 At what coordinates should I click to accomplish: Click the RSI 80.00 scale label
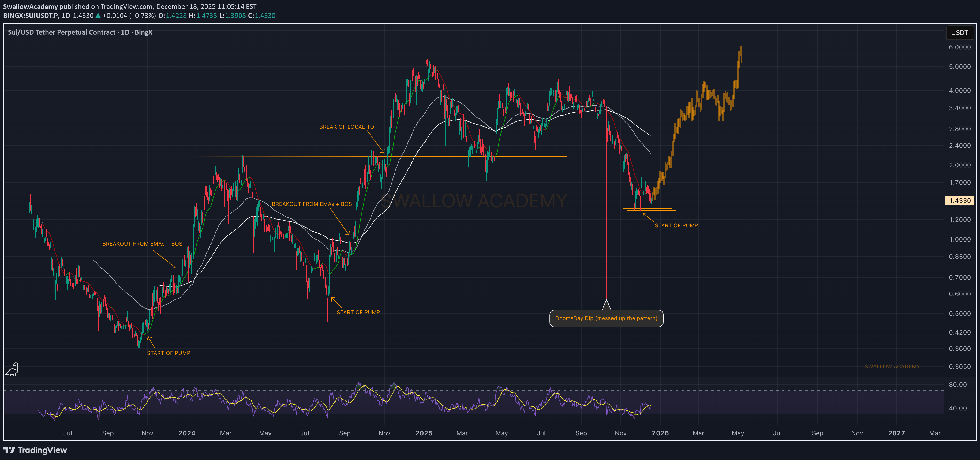(x=957, y=385)
